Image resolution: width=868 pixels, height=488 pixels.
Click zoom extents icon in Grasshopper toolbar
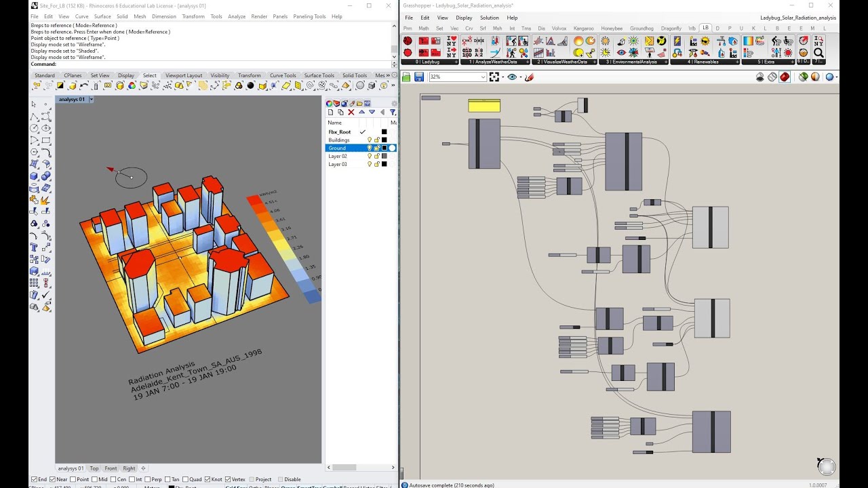pos(494,77)
